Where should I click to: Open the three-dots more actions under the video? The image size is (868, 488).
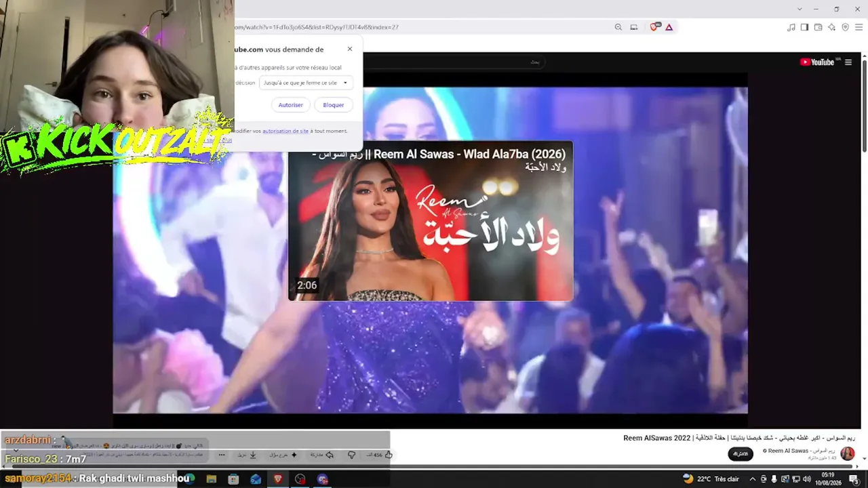click(x=222, y=455)
